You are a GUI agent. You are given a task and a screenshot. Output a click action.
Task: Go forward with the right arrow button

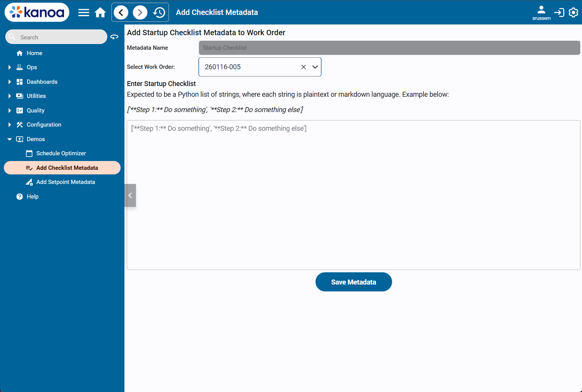(x=140, y=13)
